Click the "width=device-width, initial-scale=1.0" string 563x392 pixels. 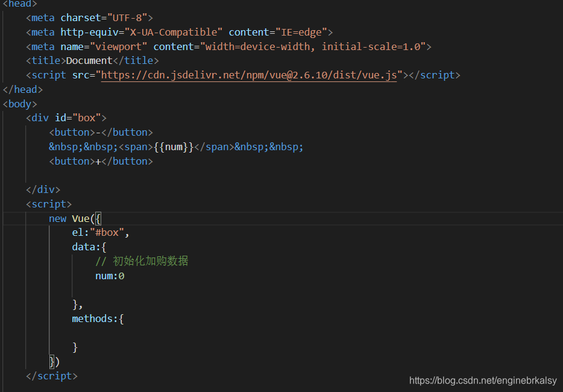313,46
